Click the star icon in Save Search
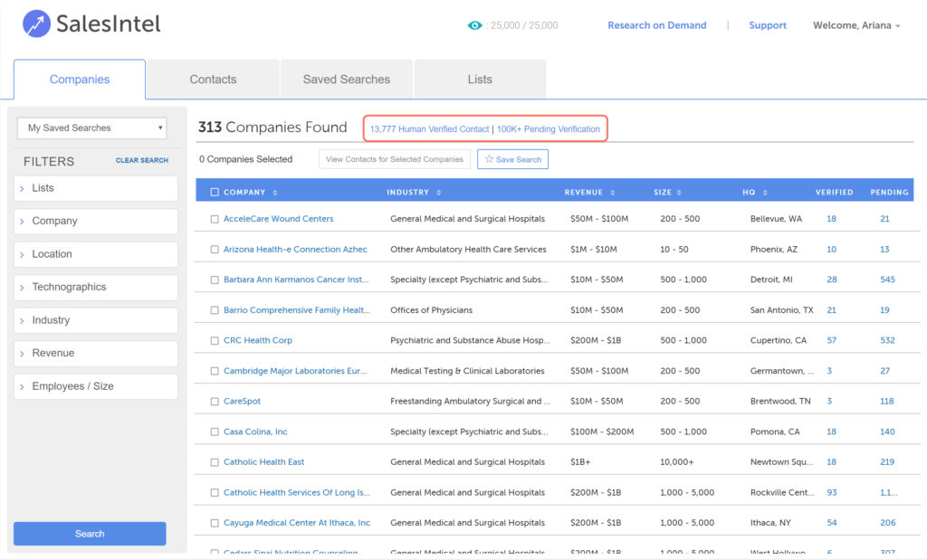Screen dimensions: 927x560 click(x=489, y=159)
